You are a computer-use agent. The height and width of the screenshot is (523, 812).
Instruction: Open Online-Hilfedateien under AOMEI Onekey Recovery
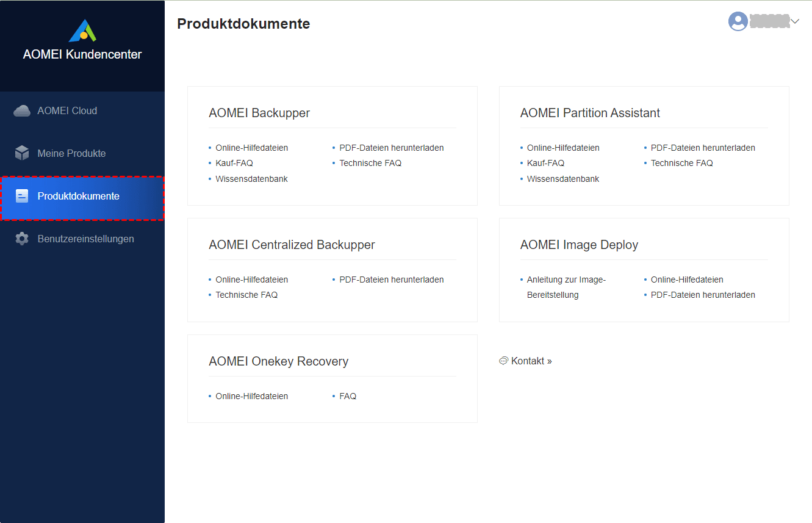point(251,396)
